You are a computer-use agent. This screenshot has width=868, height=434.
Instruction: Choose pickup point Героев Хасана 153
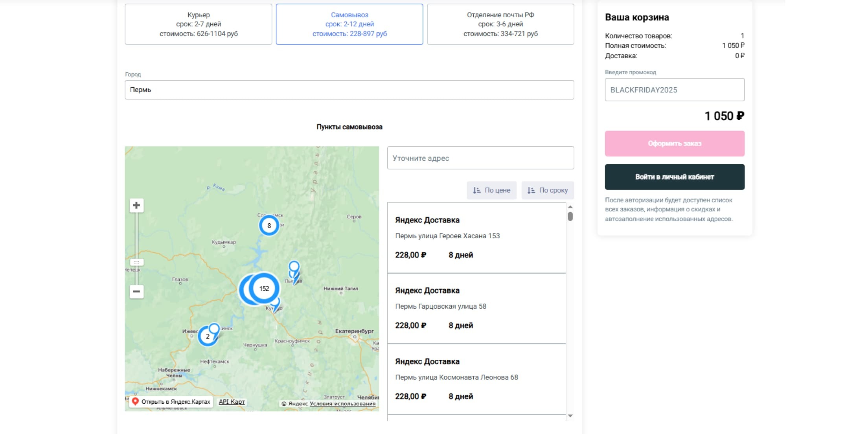click(x=476, y=238)
